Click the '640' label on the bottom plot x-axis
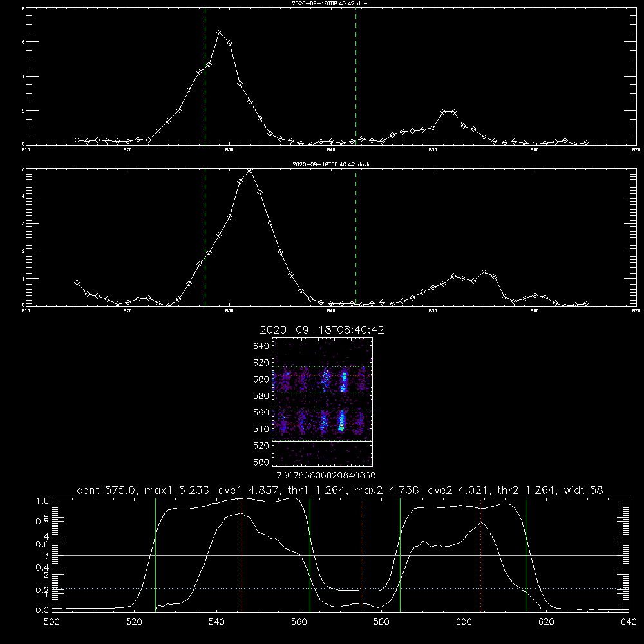 click(629, 622)
